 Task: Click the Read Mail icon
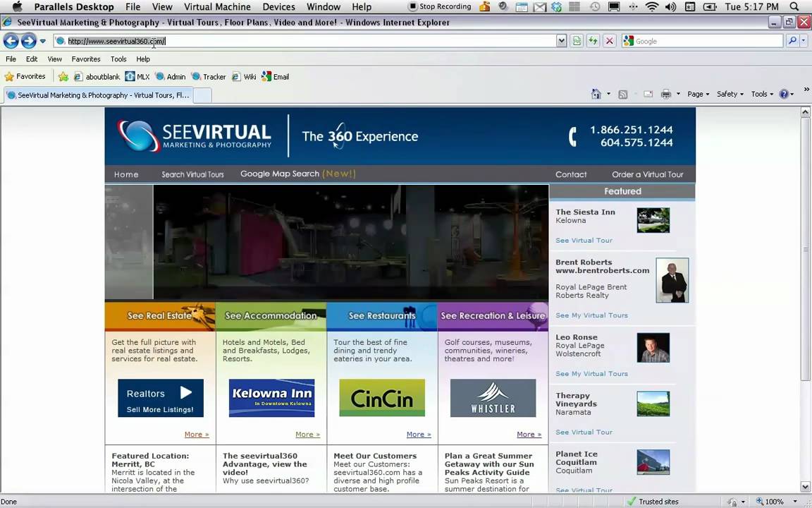click(648, 95)
